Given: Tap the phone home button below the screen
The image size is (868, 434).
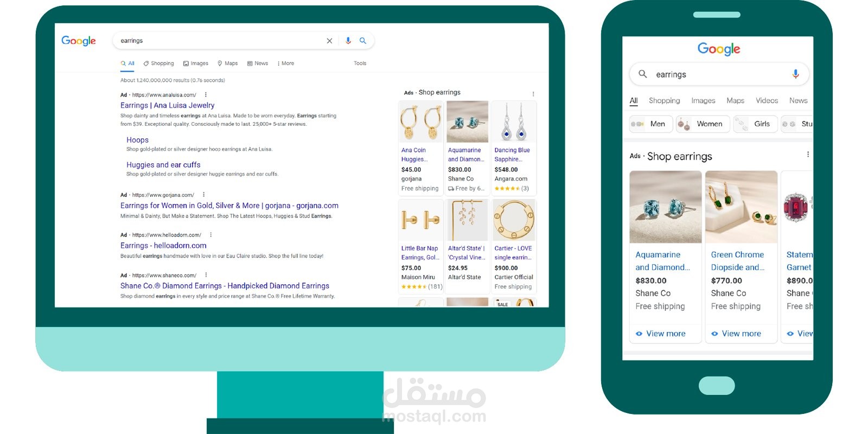Looking at the screenshot, I should coord(717,386).
